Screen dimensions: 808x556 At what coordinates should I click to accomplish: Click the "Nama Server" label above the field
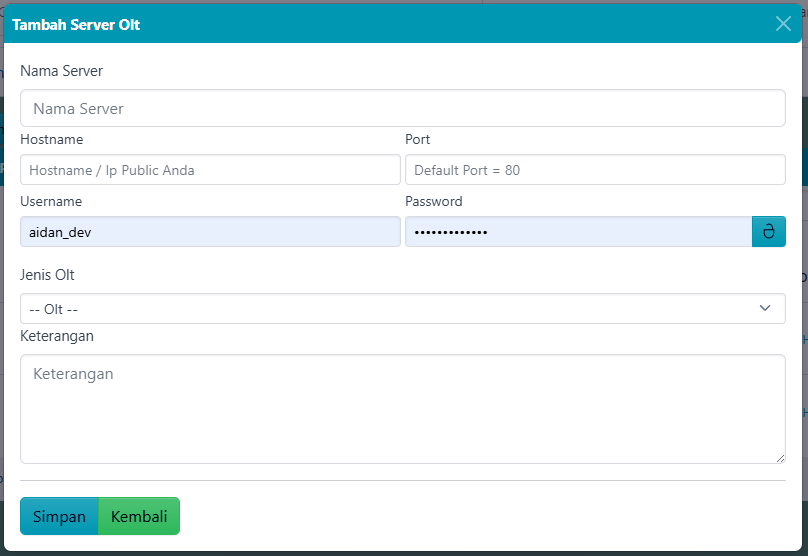click(x=61, y=71)
